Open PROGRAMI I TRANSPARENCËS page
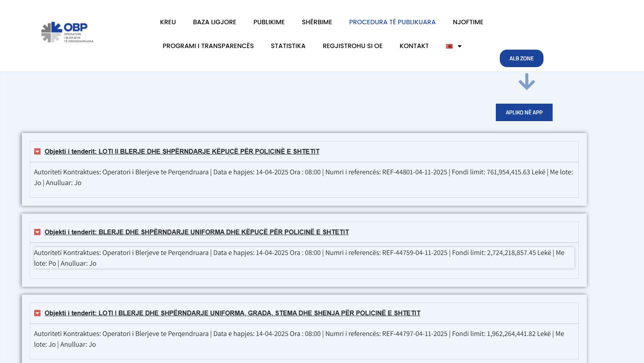The height and width of the screenshot is (363, 644). pos(208,46)
